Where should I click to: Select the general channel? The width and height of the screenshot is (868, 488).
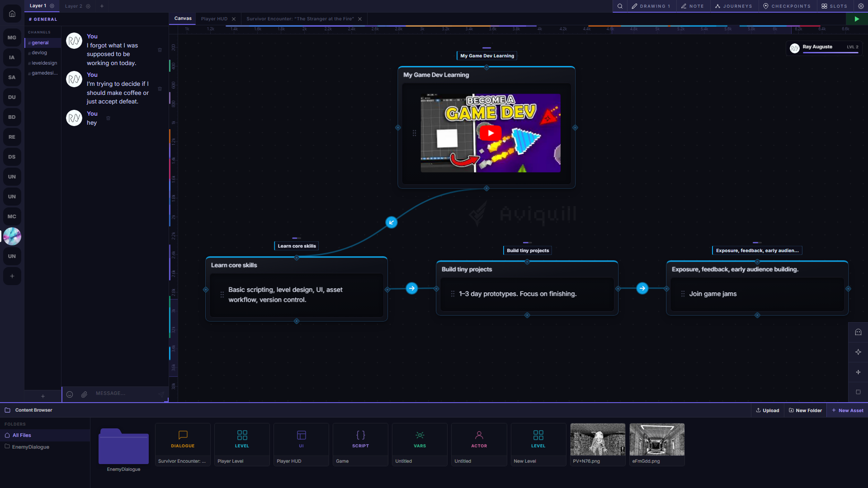click(43, 43)
